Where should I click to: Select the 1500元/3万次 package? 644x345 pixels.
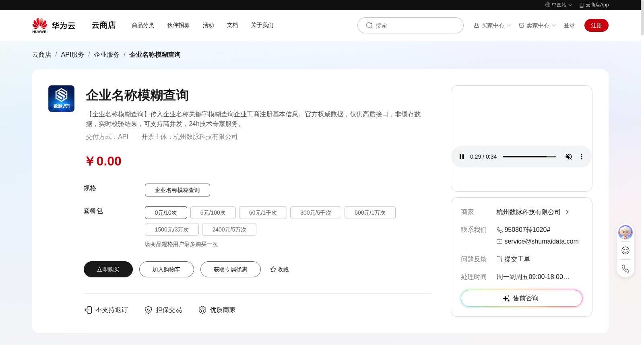[x=172, y=229]
